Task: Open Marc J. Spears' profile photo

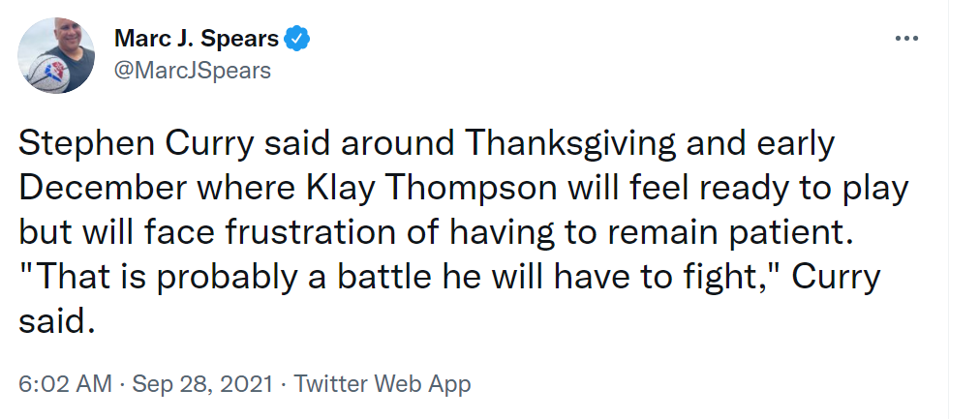Action: click(x=57, y=55)
